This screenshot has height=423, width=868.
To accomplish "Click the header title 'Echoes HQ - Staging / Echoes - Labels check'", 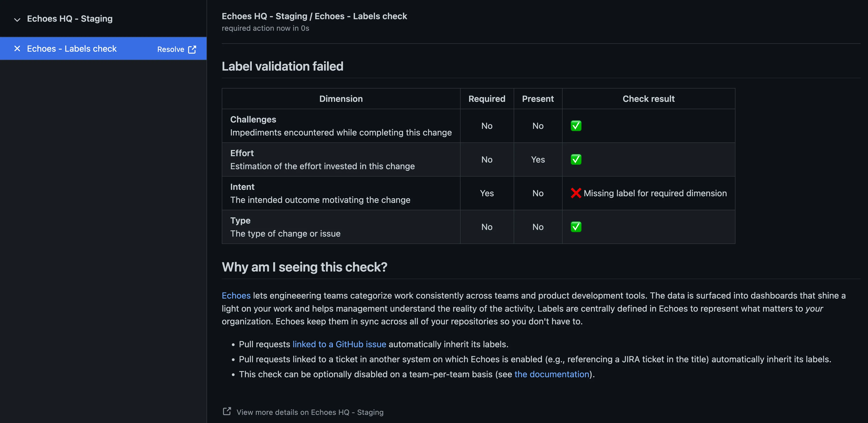I will point(314,16).
